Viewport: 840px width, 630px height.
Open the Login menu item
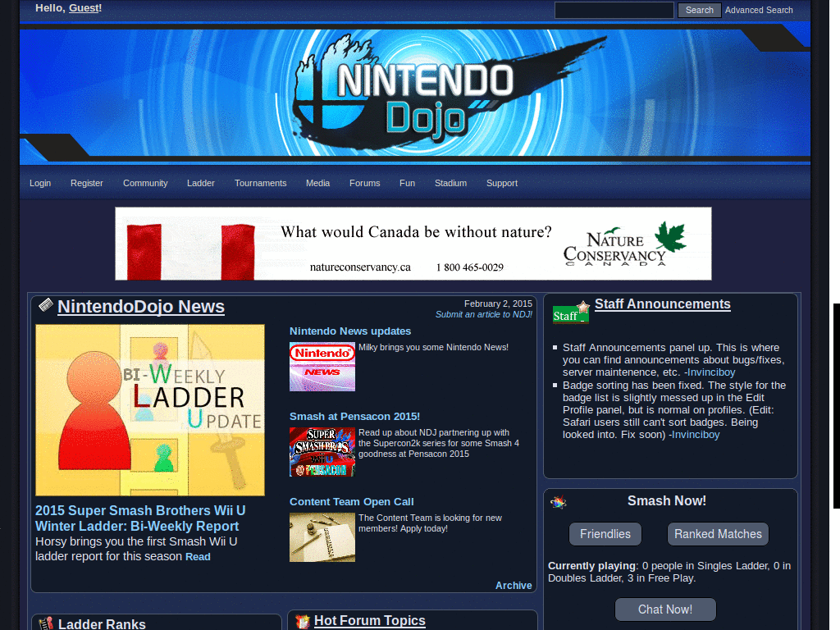pyautogui.click(x=40, y=183)
